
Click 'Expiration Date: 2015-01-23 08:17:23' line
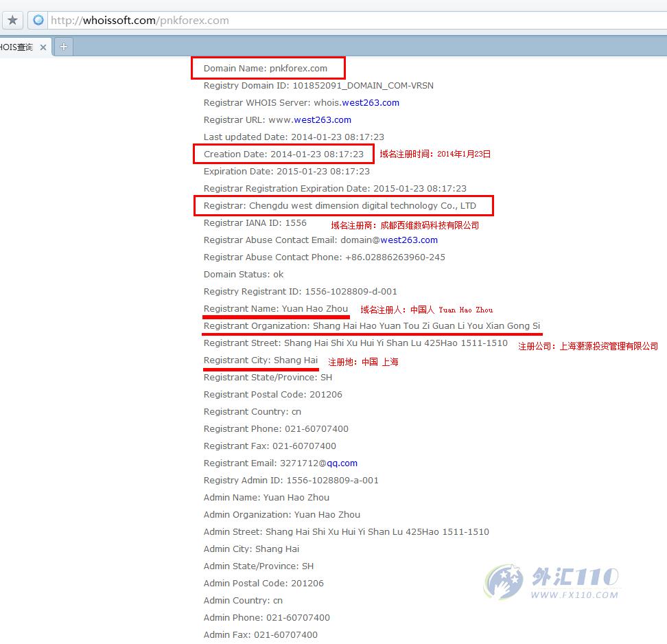coord(287,171)
